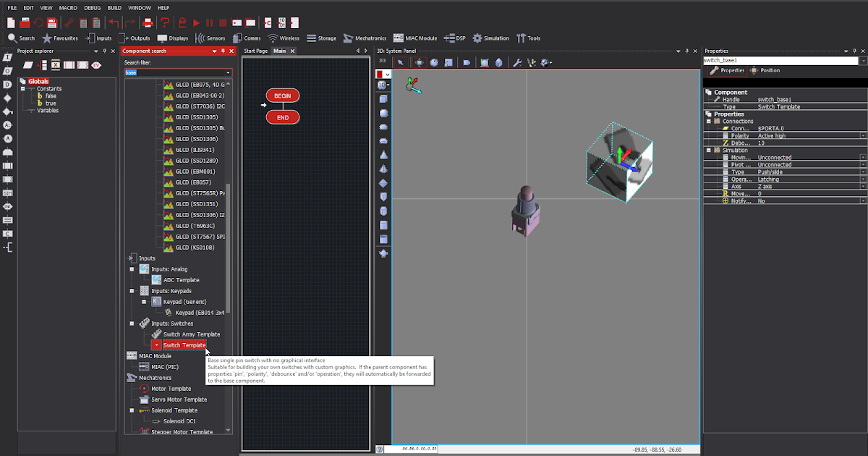Create a new project with New file icon
This screenshot has height=456, width=868.
pyautogui.click(x=11, y=23)
